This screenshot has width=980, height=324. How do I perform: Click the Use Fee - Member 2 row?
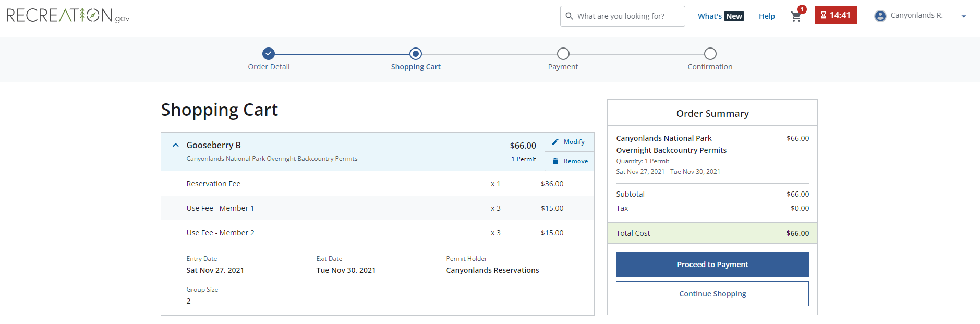coord(378,233)
